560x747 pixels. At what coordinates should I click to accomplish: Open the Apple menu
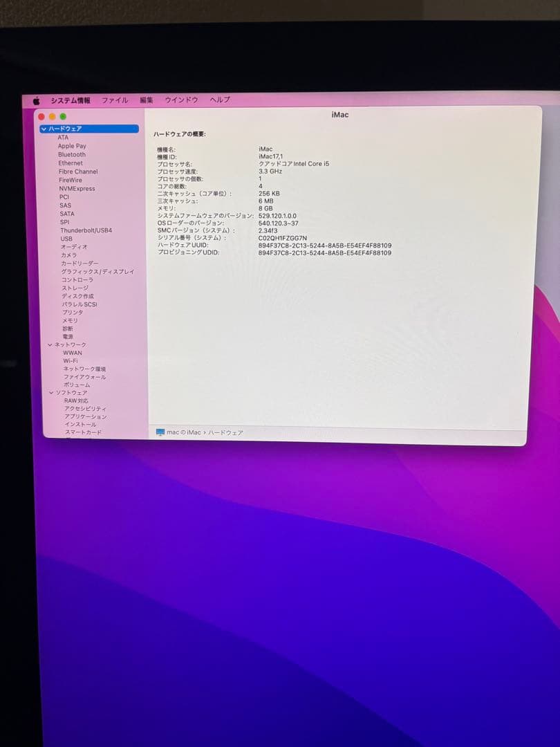pyautogui.click(x=35, y=100)
